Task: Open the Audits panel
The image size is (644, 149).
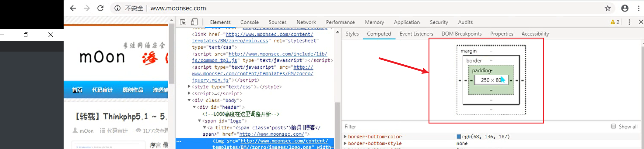Action: (465, 22)
